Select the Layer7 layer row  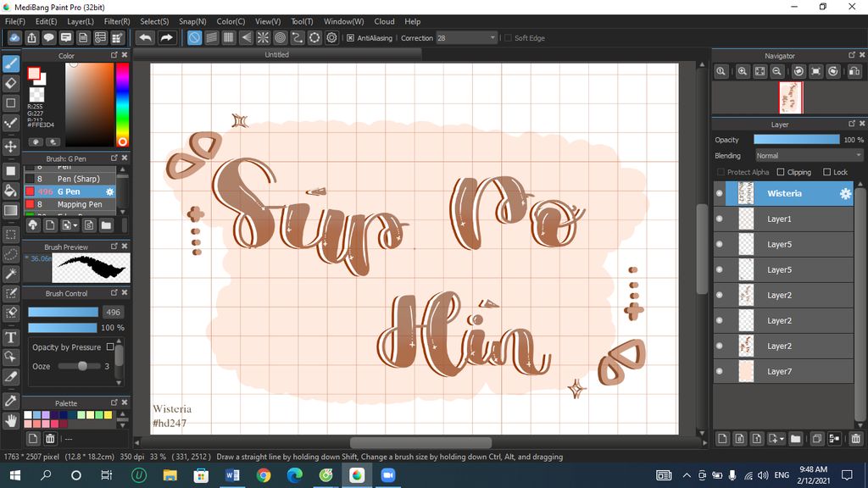click(784, 371)
